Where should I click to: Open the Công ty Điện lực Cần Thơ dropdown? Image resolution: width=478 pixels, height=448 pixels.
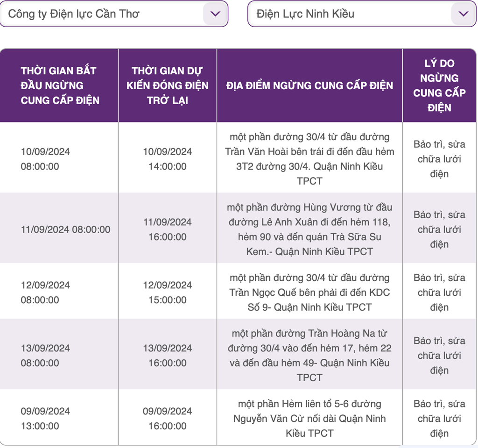pyautogui.click(x=114, y=14)
